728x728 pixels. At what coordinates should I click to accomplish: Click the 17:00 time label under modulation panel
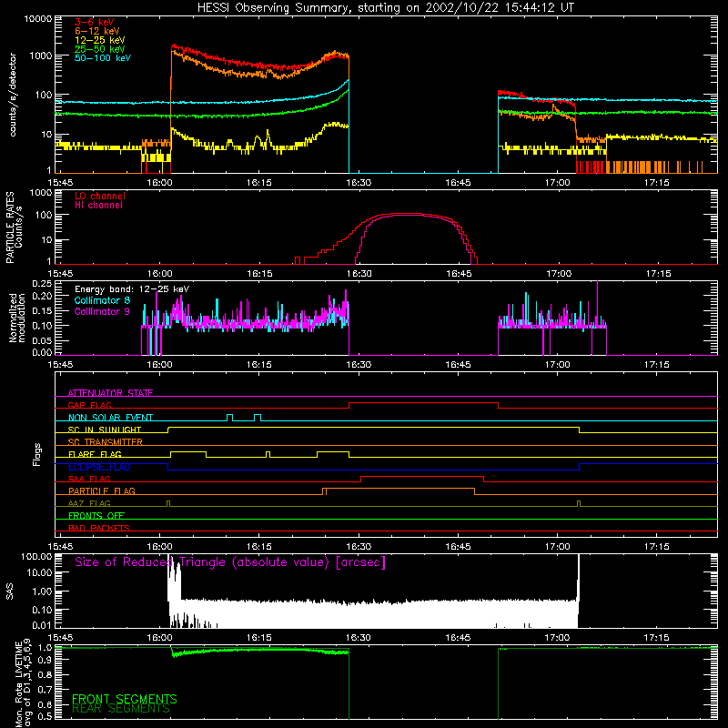click(558, 365)
